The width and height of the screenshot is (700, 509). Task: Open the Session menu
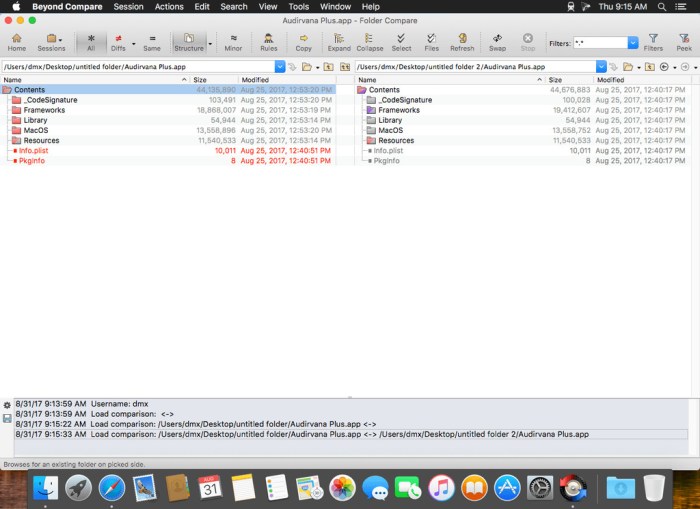tap(128, 7)
